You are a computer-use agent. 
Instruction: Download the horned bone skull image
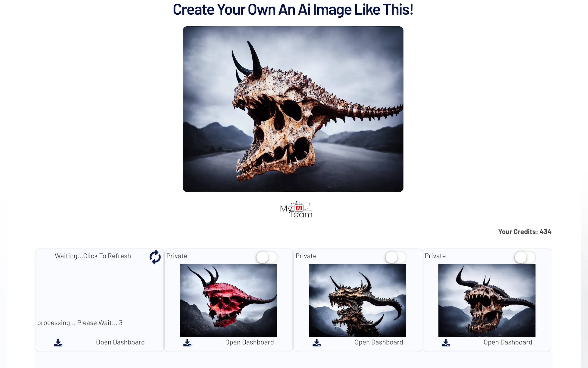pos(446,343)
